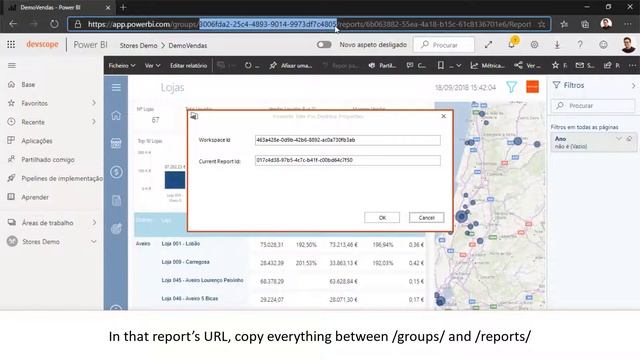This screenshot has height=360, width=640.
Task: Expand the Favoritos flyout arrow
Action: [x=94, y=103]
